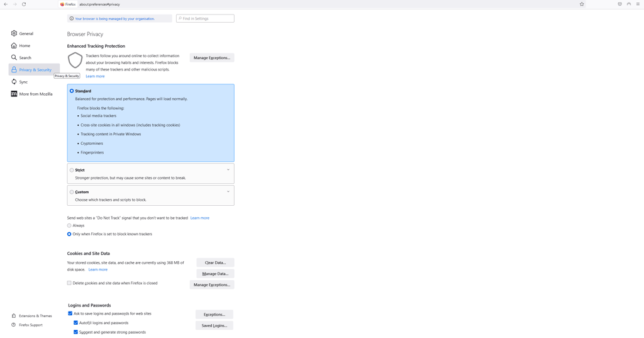644x338 pixels.
Task: Click the Logins and Passwords heading
Action: [89, 305]
